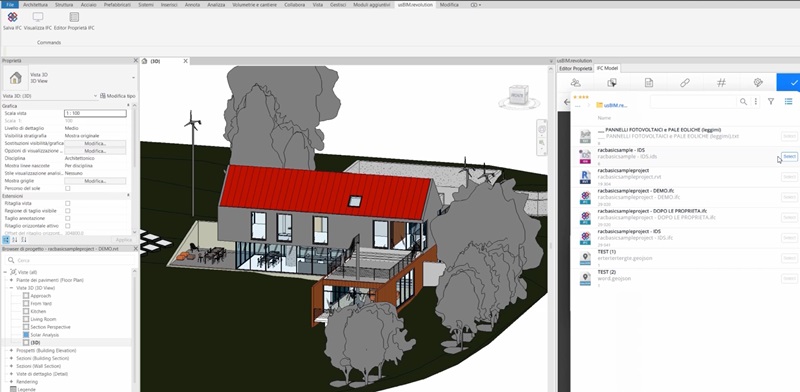Click the usBIM.re... folder icon breadcrumb

tap(599, 105)
